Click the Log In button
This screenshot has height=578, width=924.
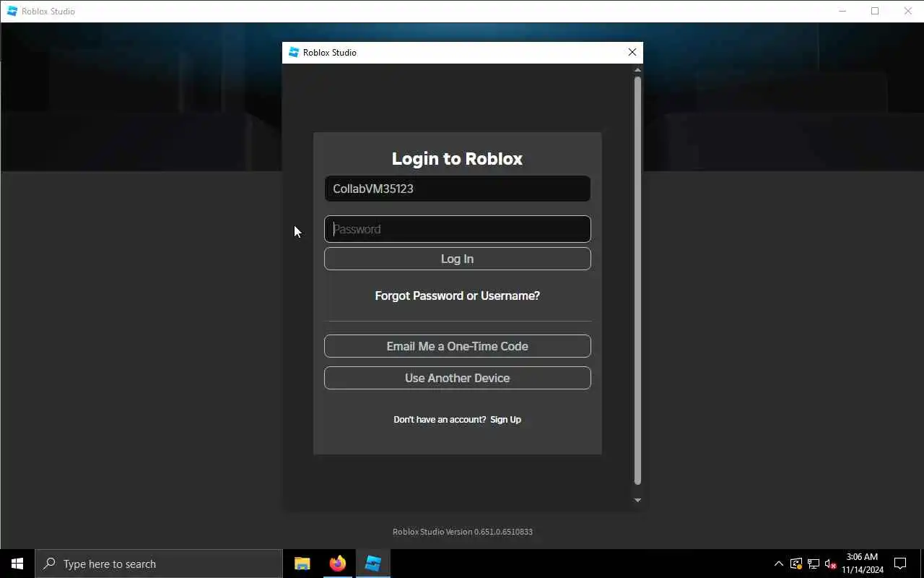click(x=457, y=259)
